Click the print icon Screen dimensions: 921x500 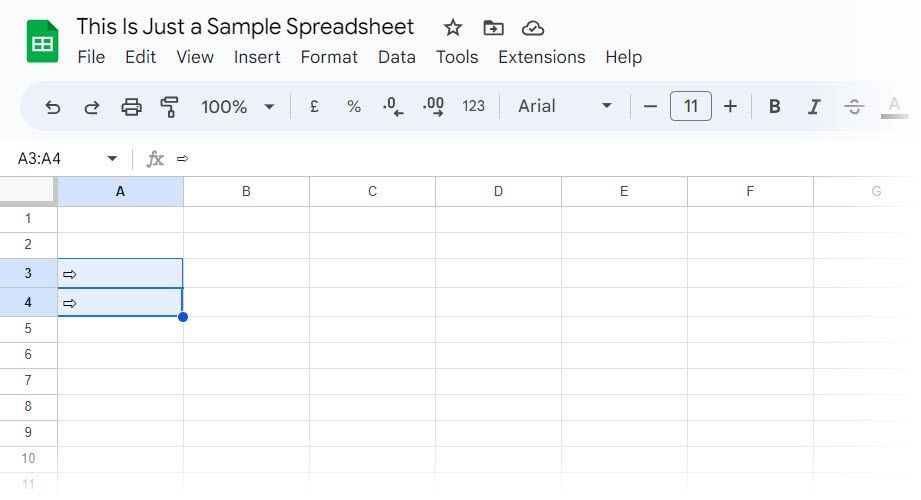(x=131, y=107)
